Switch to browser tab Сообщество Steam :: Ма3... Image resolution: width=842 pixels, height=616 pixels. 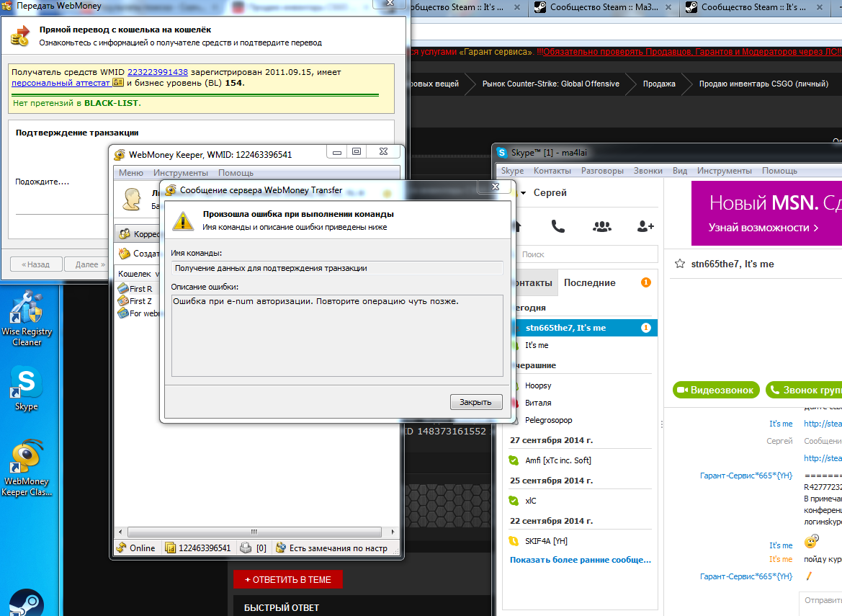click(604, 7)
